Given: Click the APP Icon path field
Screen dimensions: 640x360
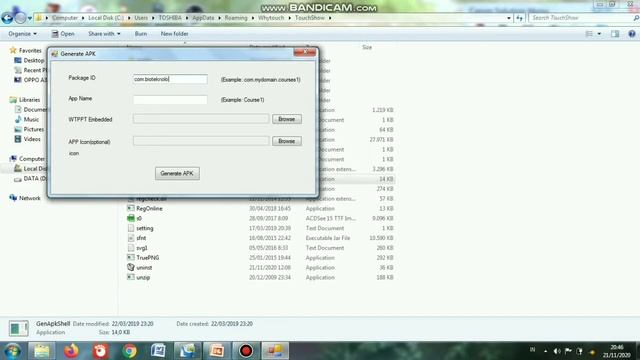Looking at the screenshot, I should (x=201, y=141).
